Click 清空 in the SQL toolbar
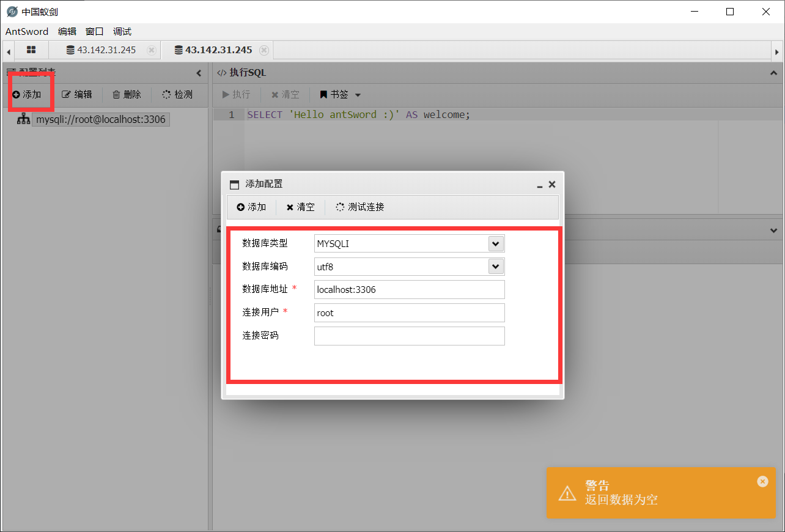The image size is (785, 532). click(x=286, y=95)
